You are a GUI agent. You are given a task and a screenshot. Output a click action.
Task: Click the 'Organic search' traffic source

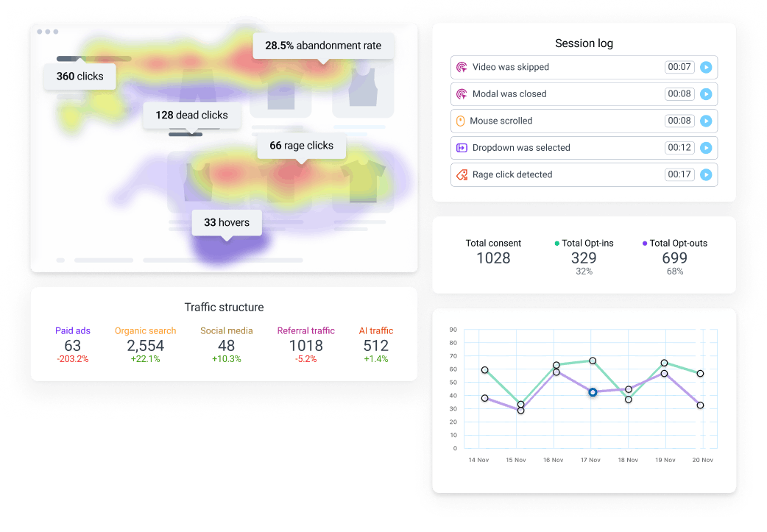click(146, 331)
